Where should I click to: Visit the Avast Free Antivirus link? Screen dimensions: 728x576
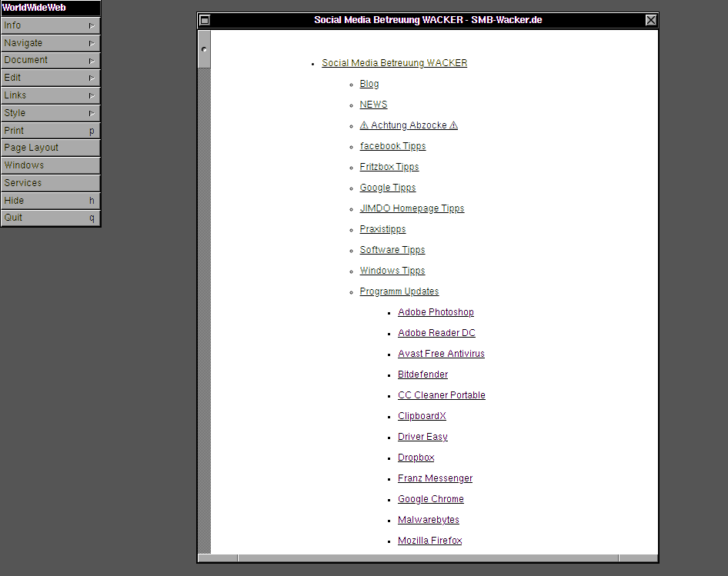(441, 354)
